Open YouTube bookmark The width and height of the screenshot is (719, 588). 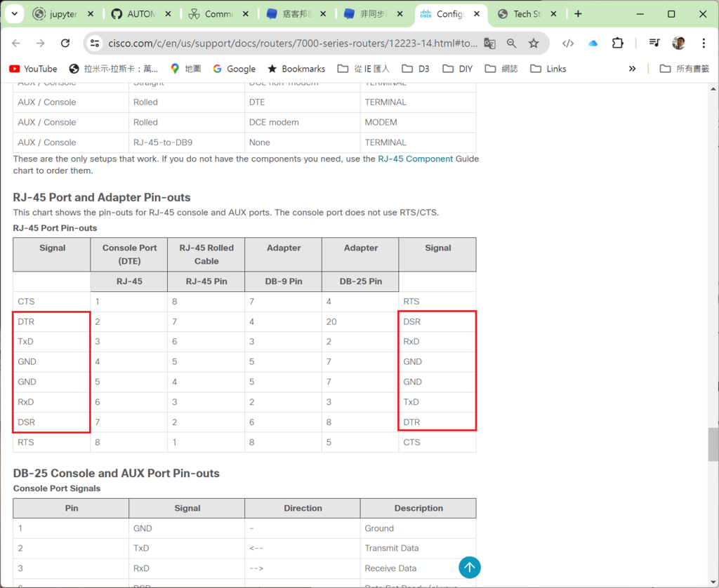click(33, 69)
